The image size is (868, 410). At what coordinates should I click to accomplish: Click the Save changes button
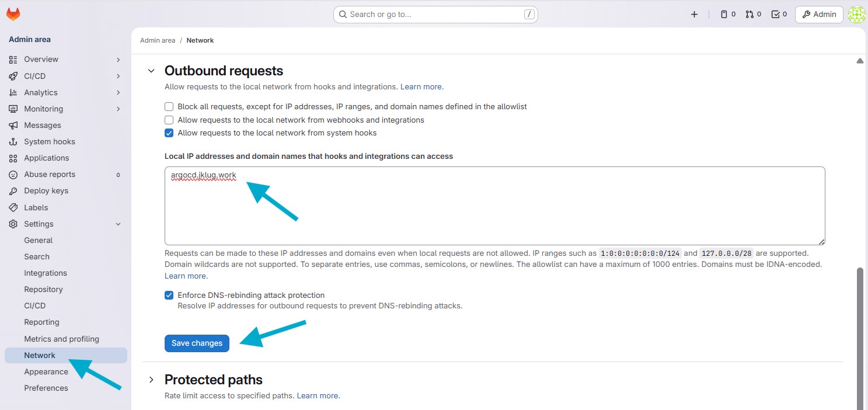coord(197,343)
